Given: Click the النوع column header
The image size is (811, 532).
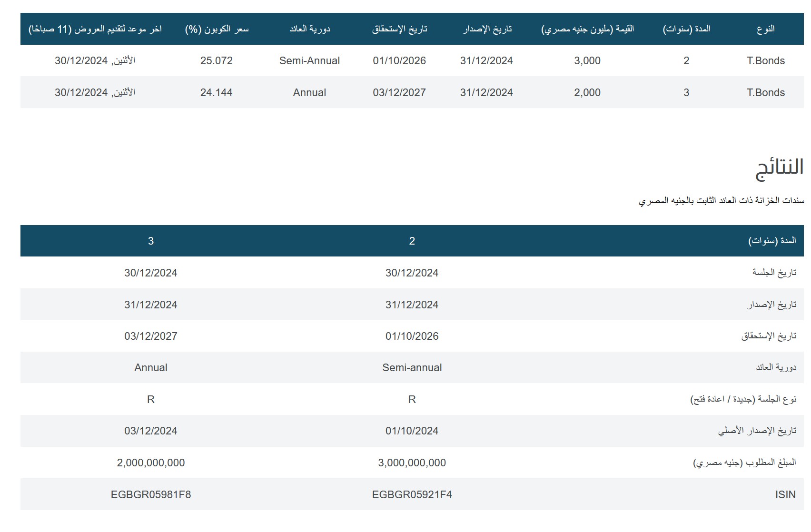Looking at the screenshot, I should (x=765, y=29).
